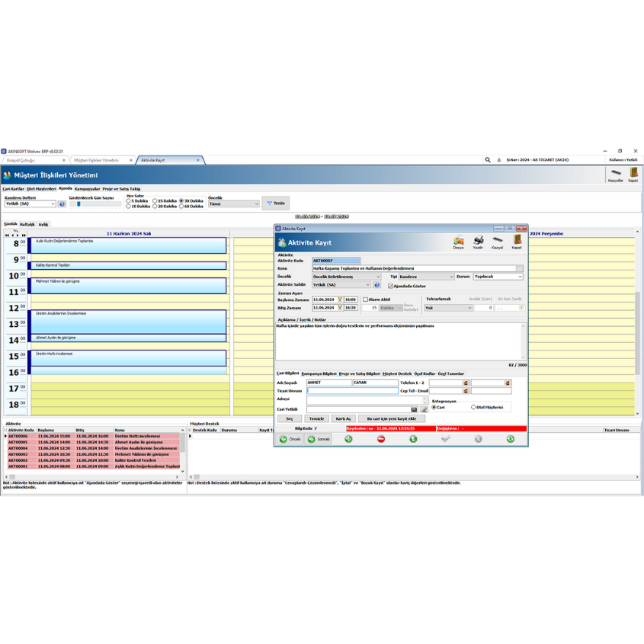Screen dimensions: 644x644
Task: Select the 60 Dakika radio option
Action: [x=181, y=206]
